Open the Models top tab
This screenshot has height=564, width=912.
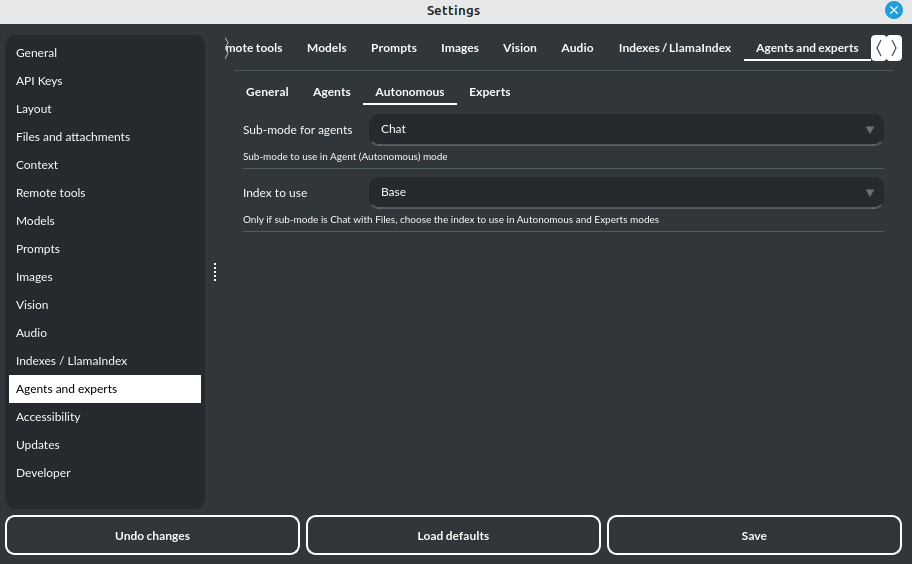point(326,48)
